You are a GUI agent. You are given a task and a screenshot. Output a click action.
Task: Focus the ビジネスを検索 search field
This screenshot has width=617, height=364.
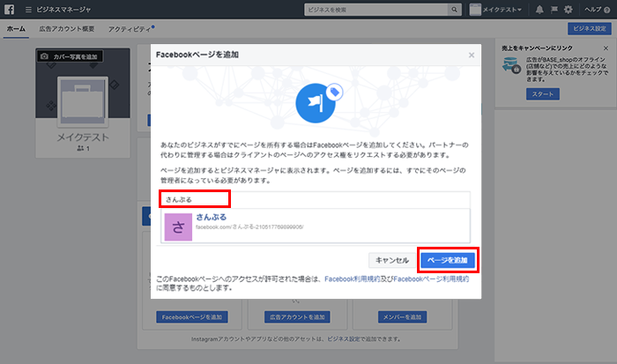coord(376,10)
